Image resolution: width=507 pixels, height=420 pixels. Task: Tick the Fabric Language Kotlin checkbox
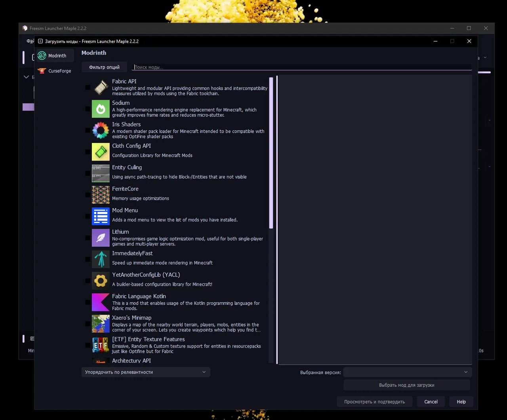[x=88, y=302]
